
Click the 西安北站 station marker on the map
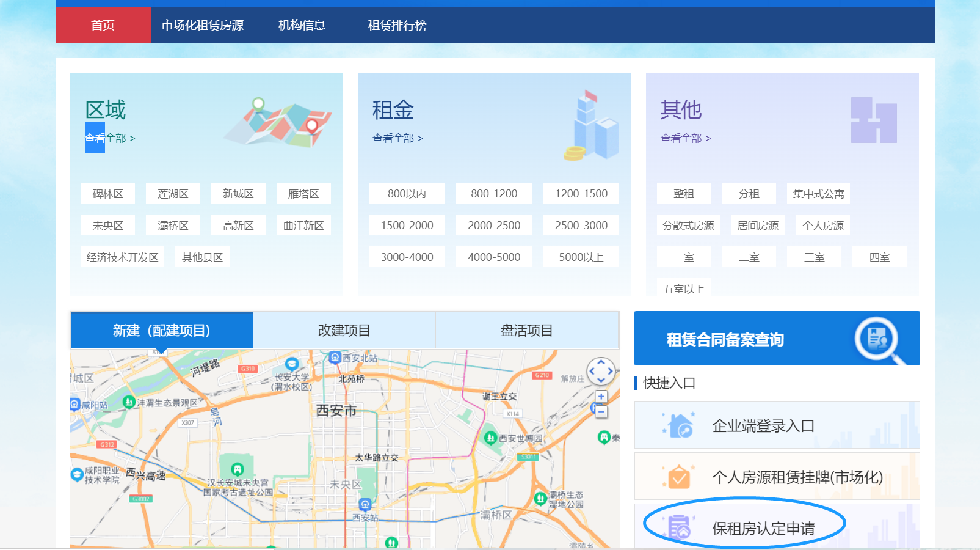click(335, 358)
